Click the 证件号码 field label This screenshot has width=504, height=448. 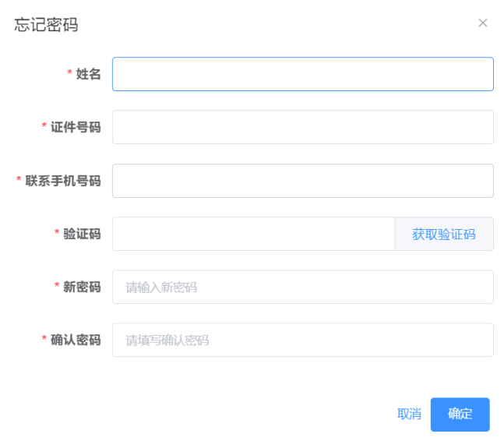[x=76, y=127]
